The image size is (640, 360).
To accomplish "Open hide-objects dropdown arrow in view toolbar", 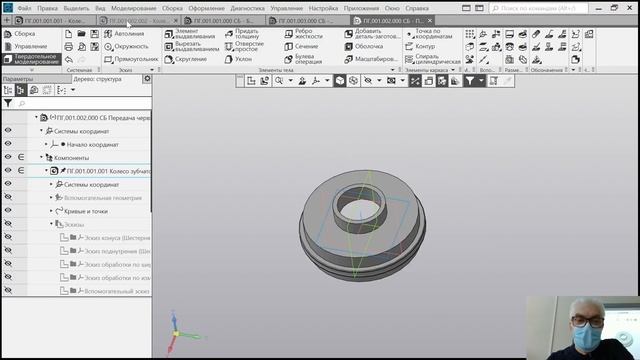I will point(379,81).
